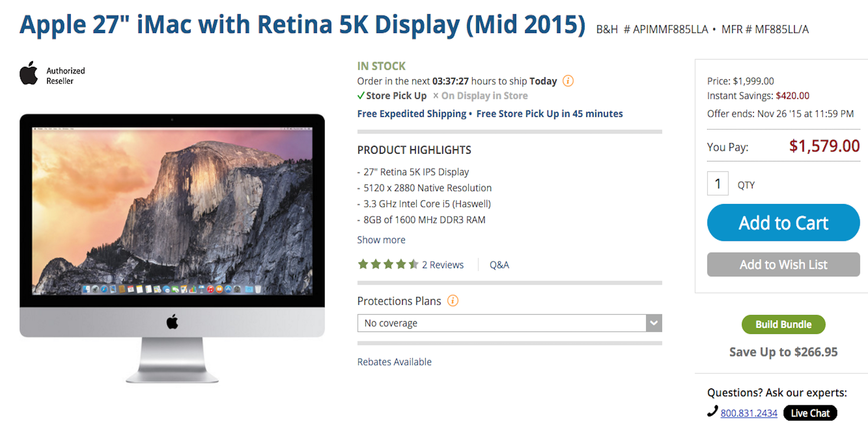The height and width of the screenshot is (434, 868).
Task: View the 2 Reviews link
Action: click(442, 264)
